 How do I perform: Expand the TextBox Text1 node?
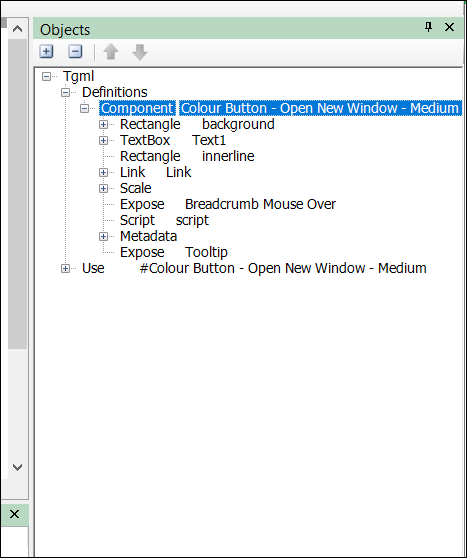[103, 140]
